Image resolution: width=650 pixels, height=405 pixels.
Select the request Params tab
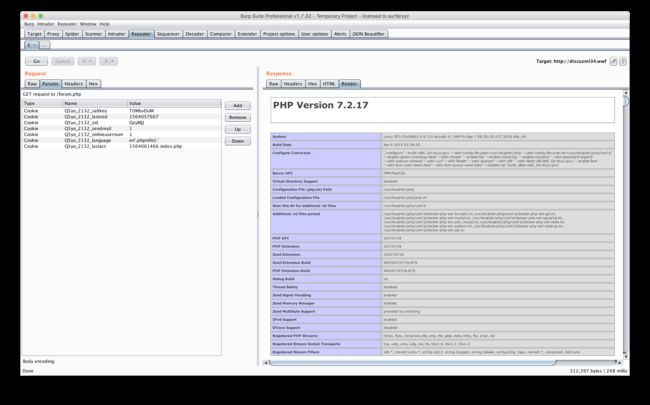click(51, 84)
